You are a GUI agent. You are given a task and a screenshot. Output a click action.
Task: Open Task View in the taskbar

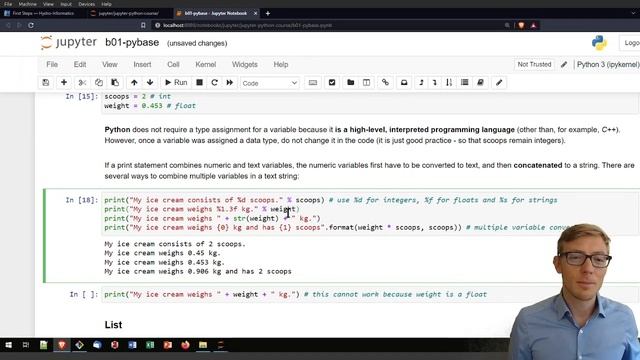click(x=26, y=345)
